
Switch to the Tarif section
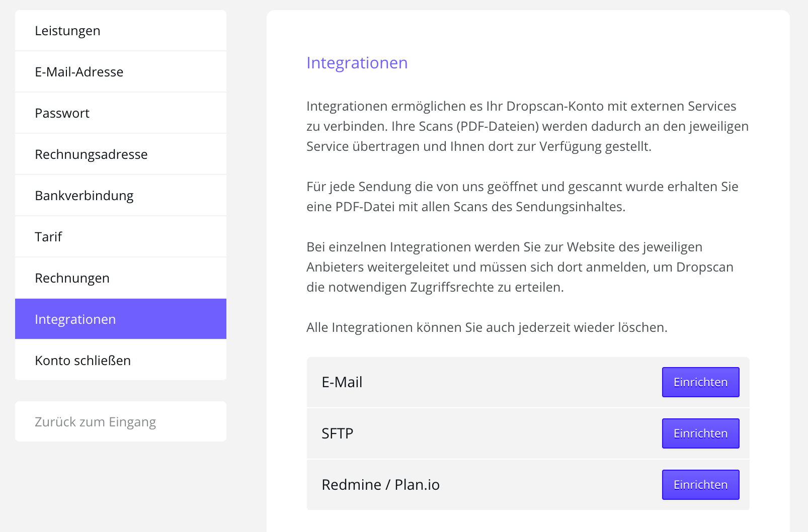coord(48,236)
